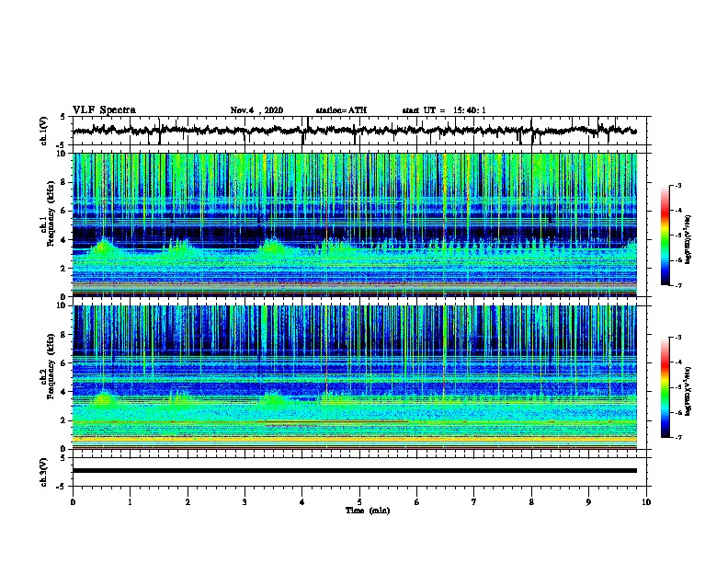The image size is (728, 563).
Task: Click the ch.2 Frequency (kHz) axis label
Action: pyautogui.click(x=48, y=365)
